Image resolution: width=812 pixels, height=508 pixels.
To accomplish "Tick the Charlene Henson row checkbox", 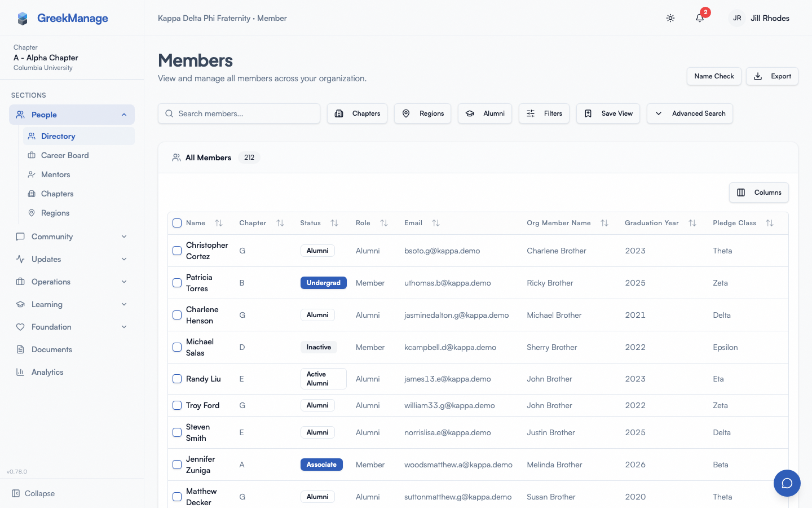I will pos(177,315).
